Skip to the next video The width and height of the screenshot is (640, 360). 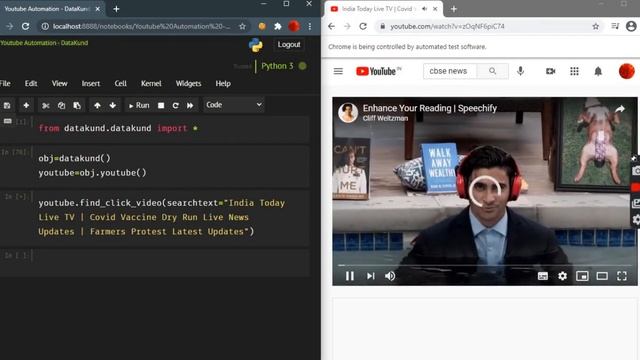pos(371,276)
